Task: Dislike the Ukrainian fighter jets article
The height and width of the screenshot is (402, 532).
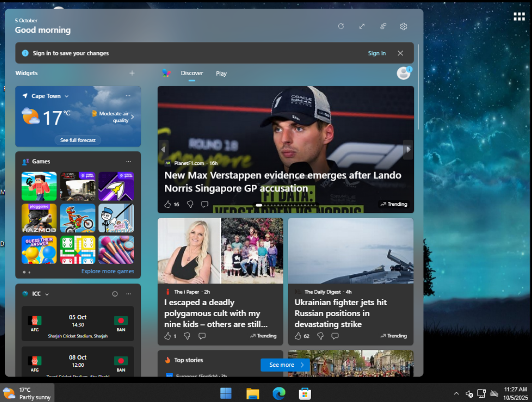Action: 320,336
